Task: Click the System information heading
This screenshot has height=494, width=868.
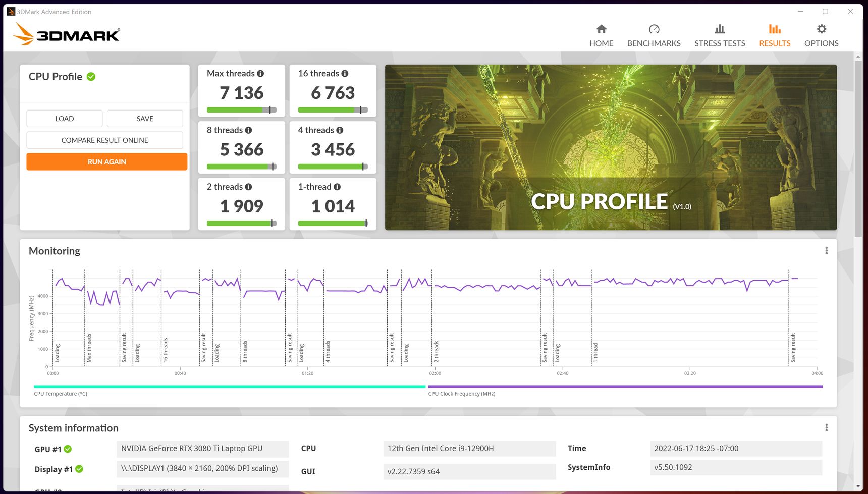Action: [x=74, y=428]
